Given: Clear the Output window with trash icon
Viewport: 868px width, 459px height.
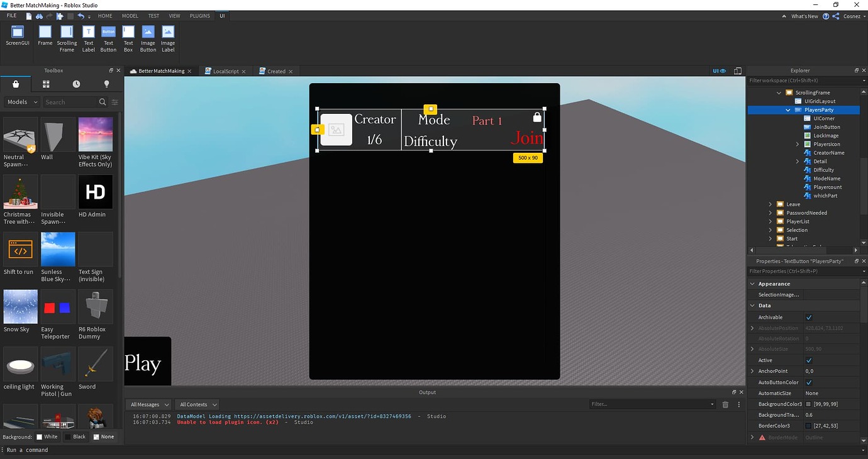Looking at the screenshot, I should [x=725, y=404].
